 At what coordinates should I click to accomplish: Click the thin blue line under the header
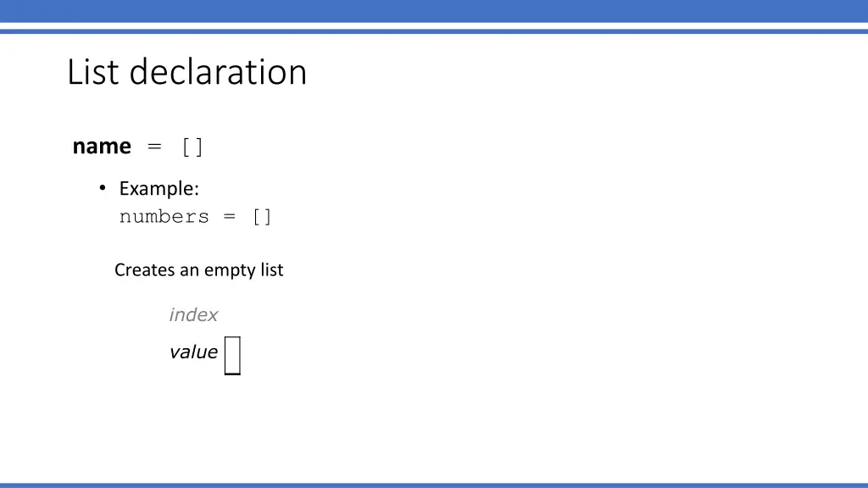434,31
